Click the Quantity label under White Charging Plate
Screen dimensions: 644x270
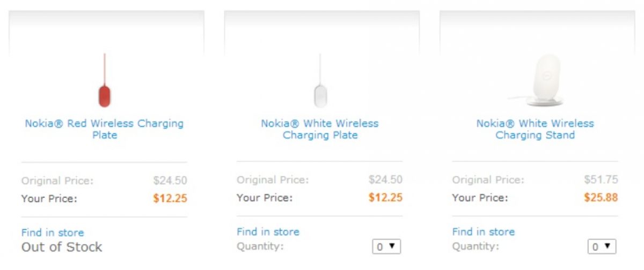[260, 246]
